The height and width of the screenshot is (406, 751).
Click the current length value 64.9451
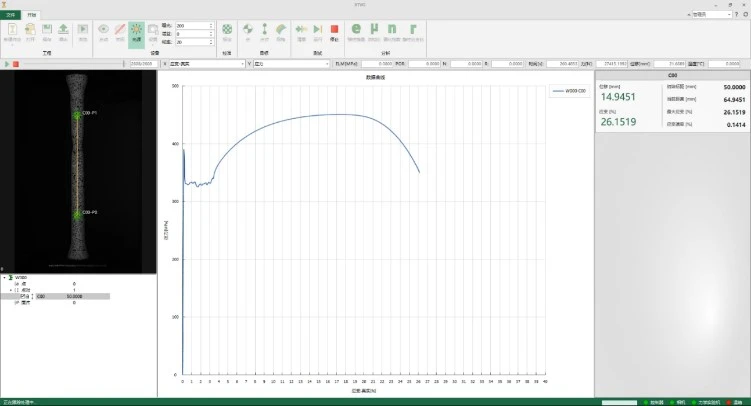coord(734,100)
